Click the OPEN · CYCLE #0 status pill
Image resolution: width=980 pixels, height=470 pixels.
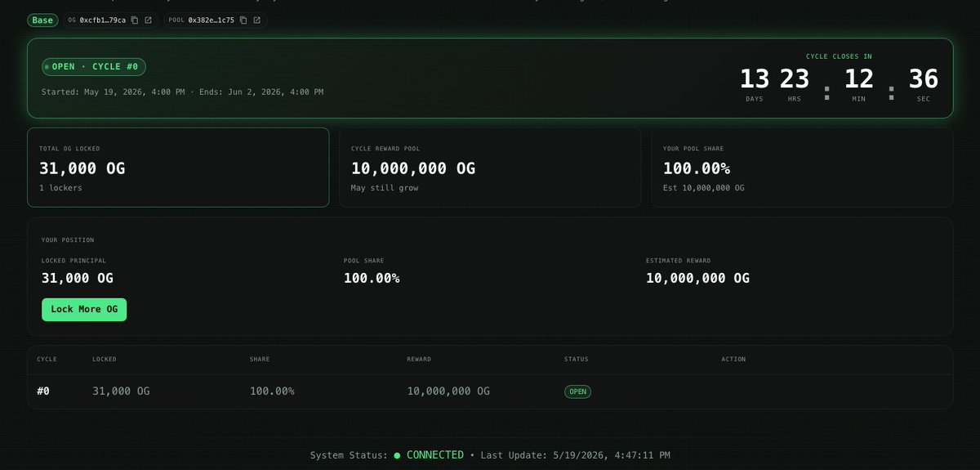tap(94, 67)
